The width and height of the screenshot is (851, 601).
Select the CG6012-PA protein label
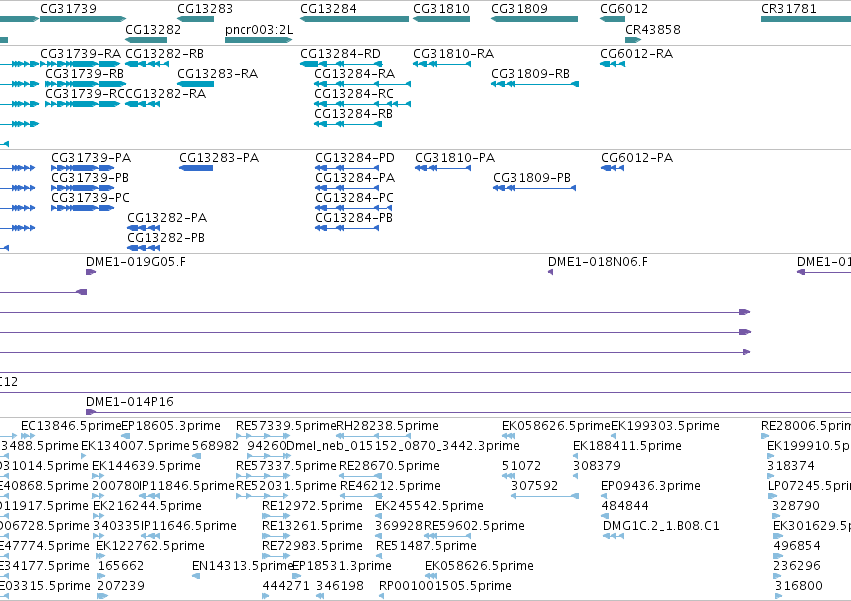pyautogui.click(x=637, y=158)
